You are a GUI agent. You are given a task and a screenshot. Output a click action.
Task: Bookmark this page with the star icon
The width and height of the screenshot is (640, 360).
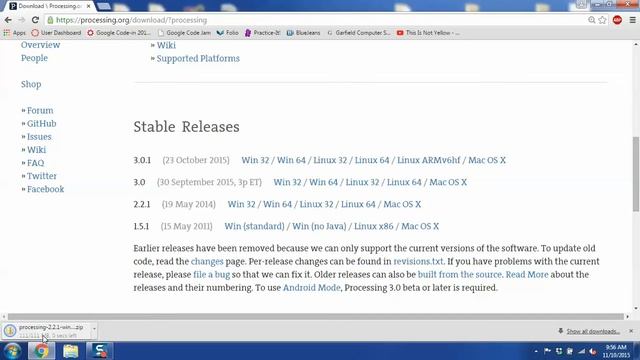pyautogui.click(x=602, y=20)
